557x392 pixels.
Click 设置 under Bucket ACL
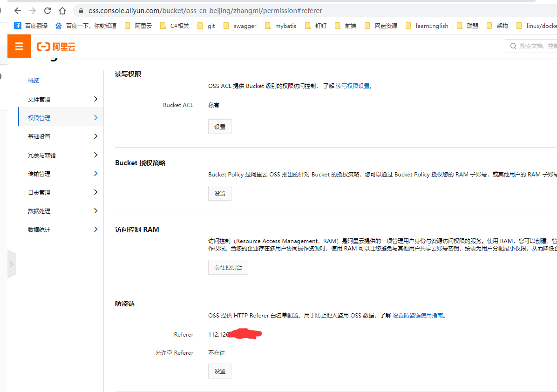click(219, 126)
